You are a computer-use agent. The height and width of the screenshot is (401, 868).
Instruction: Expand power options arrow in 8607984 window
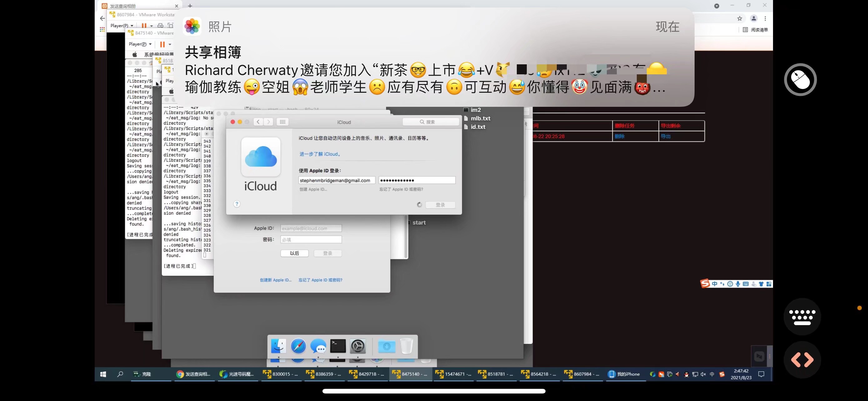click(151, 26)
